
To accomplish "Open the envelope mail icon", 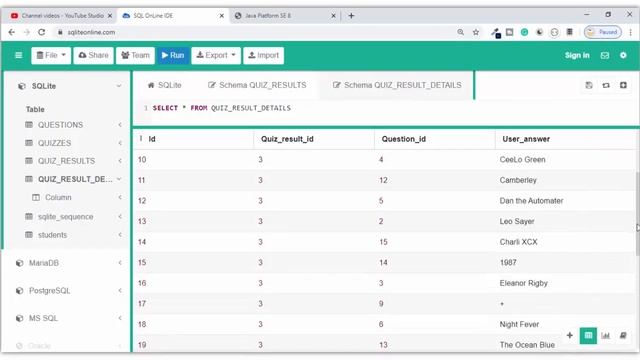I will tap(605, 55).
